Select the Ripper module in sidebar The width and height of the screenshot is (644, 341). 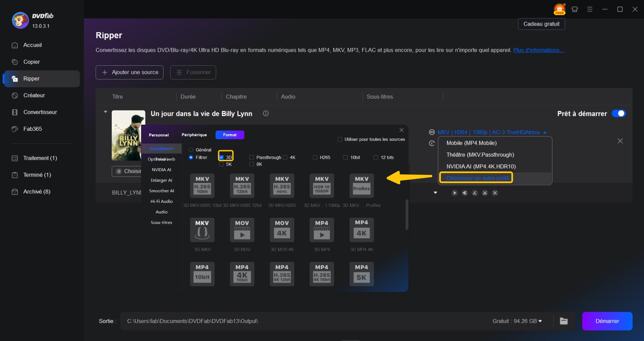tap(41, 79)
